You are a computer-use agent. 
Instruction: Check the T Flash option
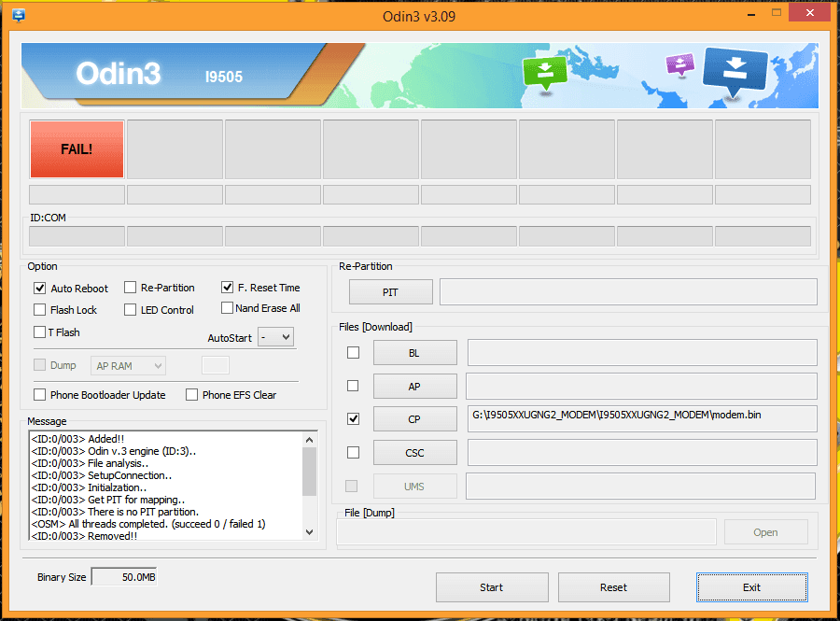pyautogui.click(x=39, y=332)
